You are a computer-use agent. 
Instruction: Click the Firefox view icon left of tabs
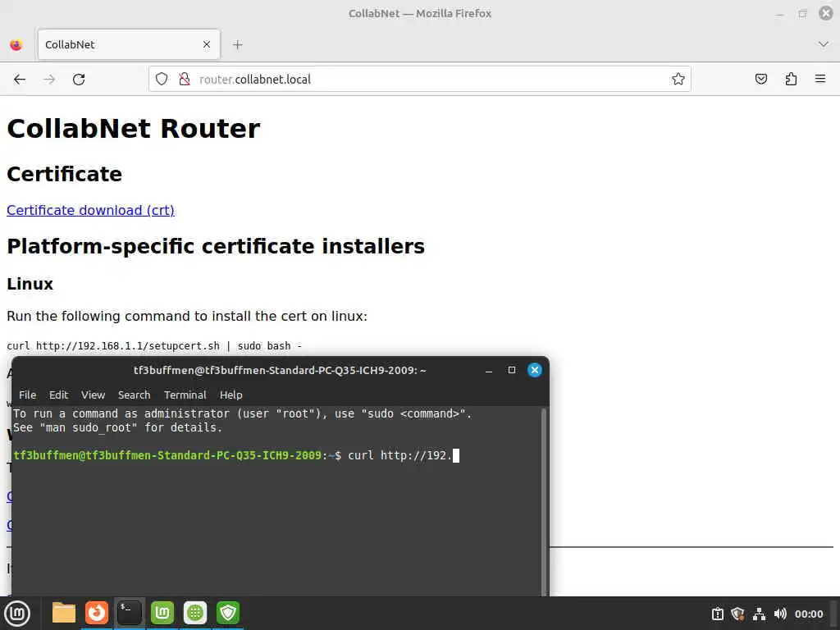[x=16, y=44]
